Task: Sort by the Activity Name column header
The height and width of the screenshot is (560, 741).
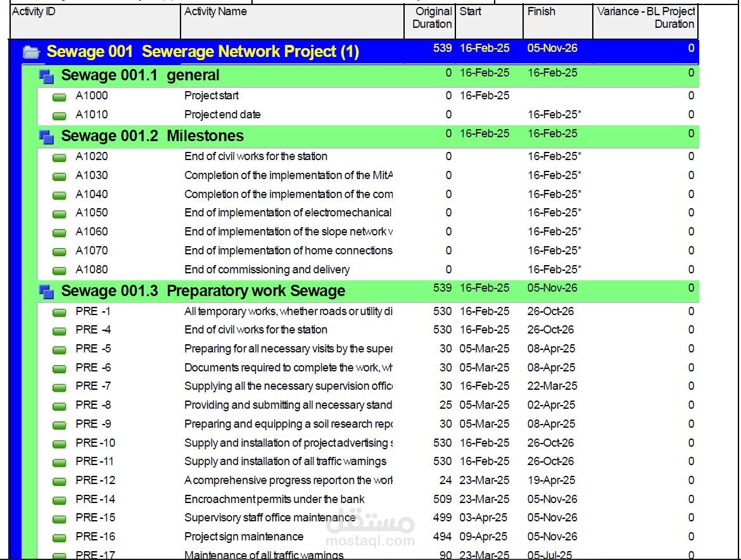Action: coord(292,22)
